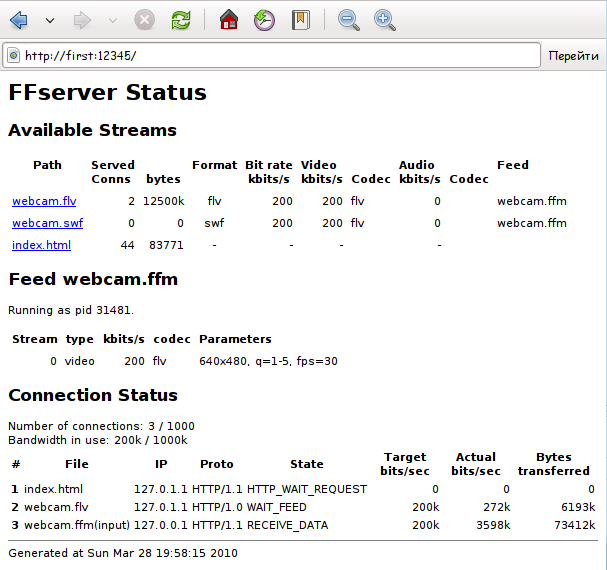Click 127.0.0.1 IP address cell
Image resolution: width=607 pixels, height=570 pixels.
161,525
